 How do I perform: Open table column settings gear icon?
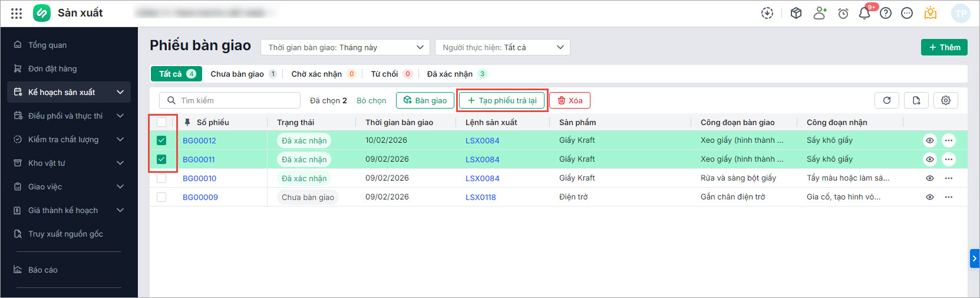[946, 100]
